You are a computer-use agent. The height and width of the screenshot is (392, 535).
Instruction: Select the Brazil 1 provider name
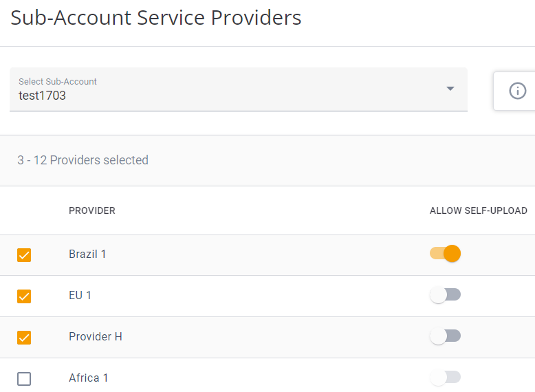point(87,254)
